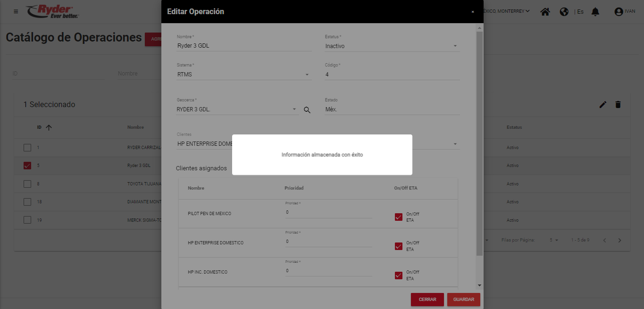
Task: Open the IVAN user account icon
Action: [x=619, y=12]
